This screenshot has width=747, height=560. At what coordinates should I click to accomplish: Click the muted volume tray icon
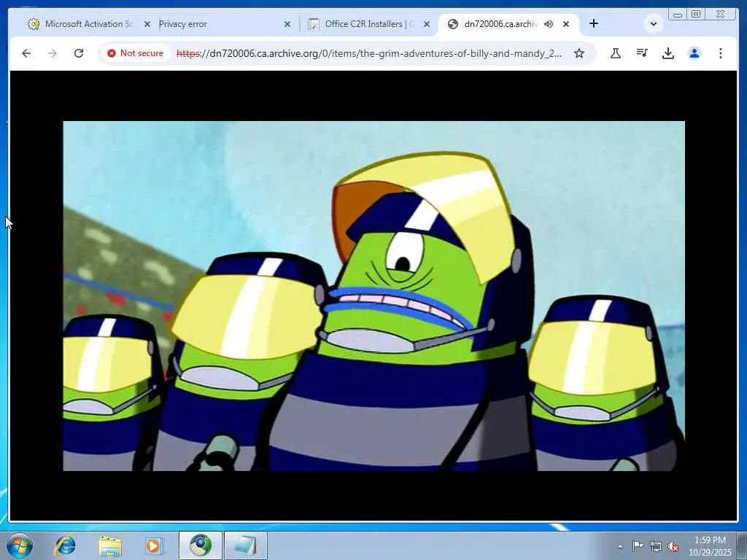pyautogui.click(x=673, y=547)
